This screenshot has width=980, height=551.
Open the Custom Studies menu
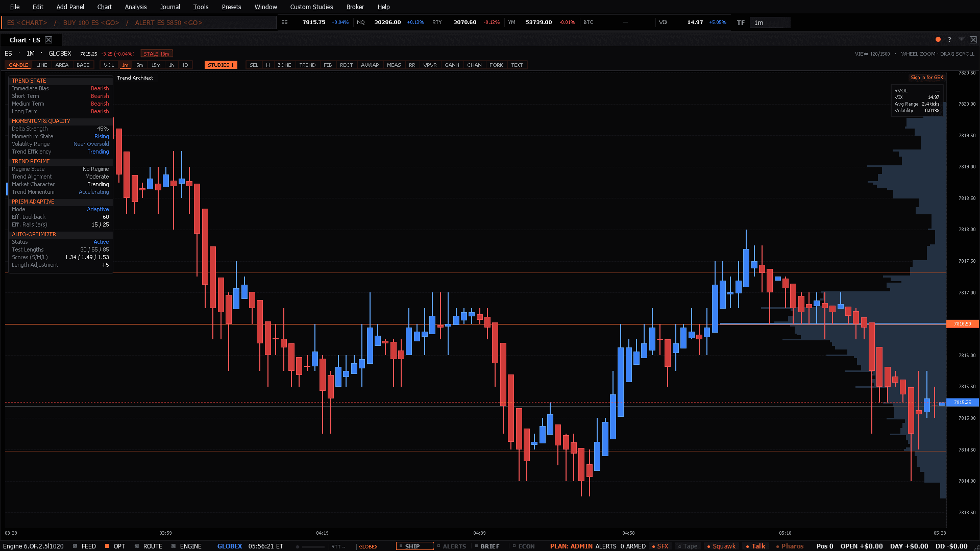(311, 7)
